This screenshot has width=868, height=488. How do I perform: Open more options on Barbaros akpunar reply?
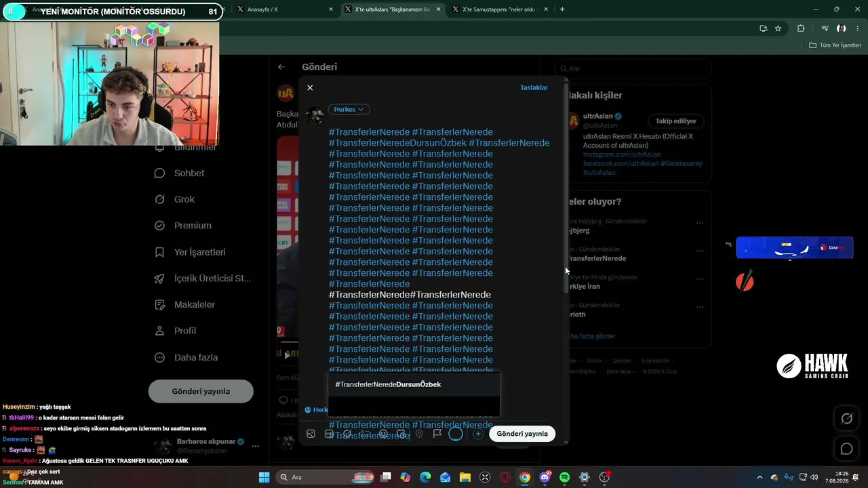pyautogui.click(x=256, y=446)
